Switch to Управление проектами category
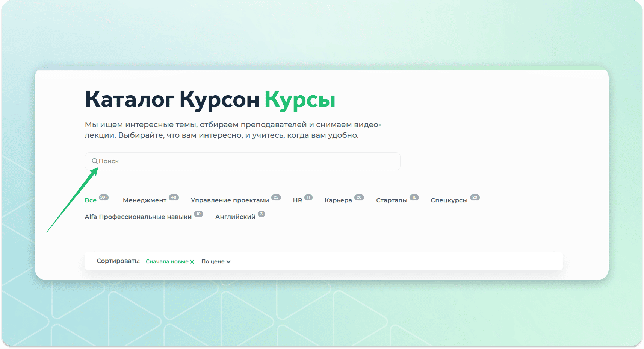 click(230, 200)
